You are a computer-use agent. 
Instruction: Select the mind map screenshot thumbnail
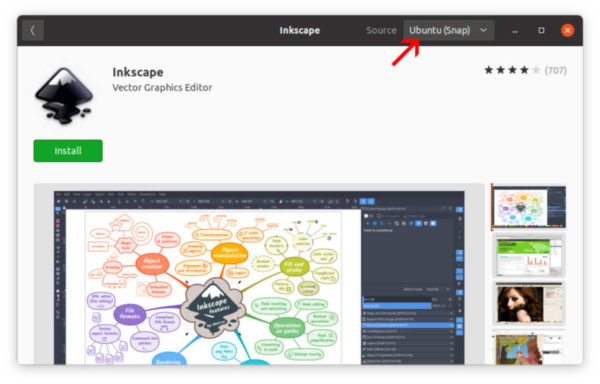pyautogui.click(x=528, y=207)
